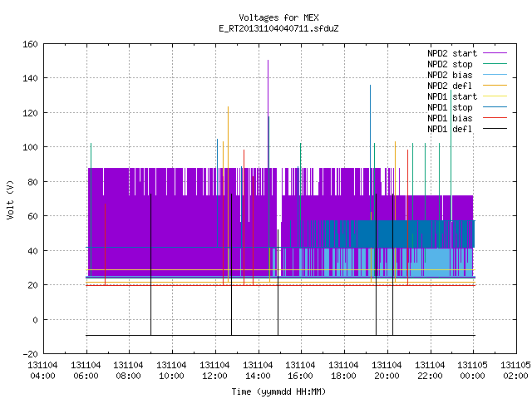Click x-axis tick label 131104 10:00

(171, 371)
